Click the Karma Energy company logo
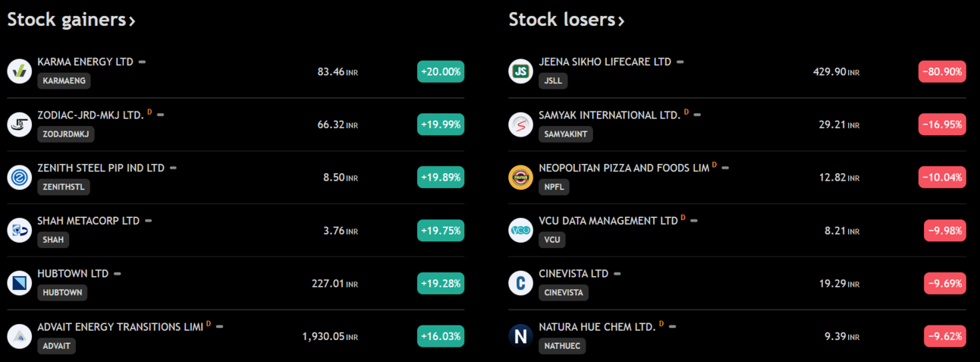 pos(19,71)
